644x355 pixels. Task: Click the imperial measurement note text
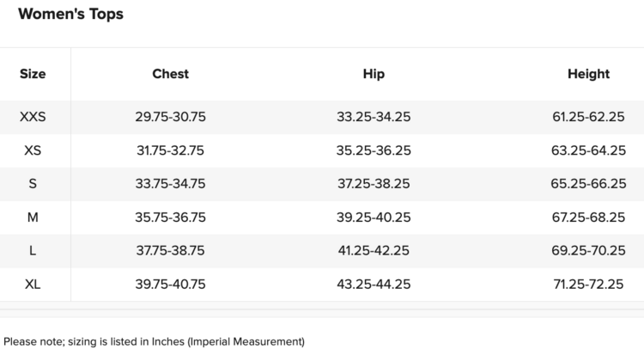(x=154, y=341)
